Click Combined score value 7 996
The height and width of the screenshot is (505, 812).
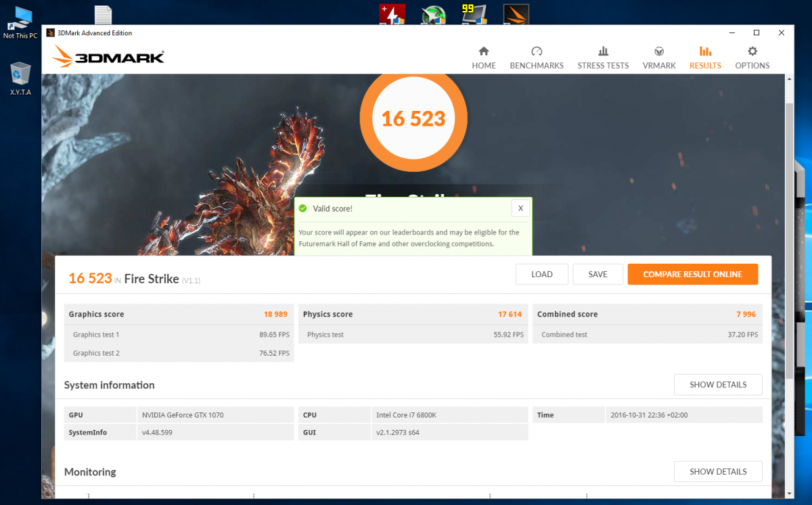pos(747,314)
